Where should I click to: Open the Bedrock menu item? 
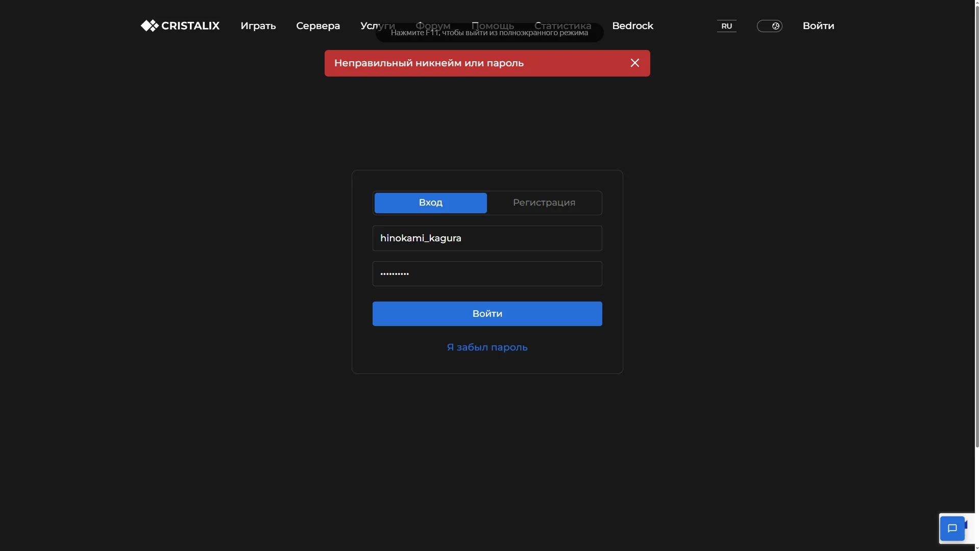click(x=632, y=26)
